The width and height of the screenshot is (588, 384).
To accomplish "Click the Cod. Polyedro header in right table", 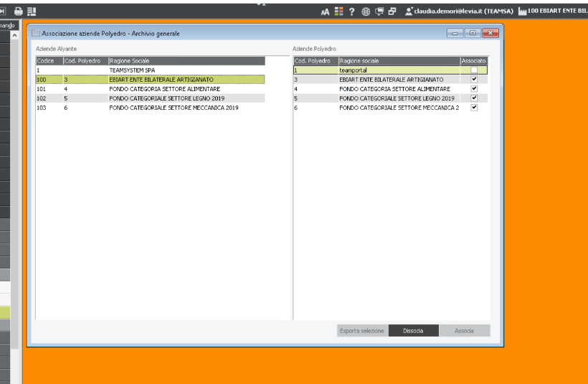I will 316,61.
